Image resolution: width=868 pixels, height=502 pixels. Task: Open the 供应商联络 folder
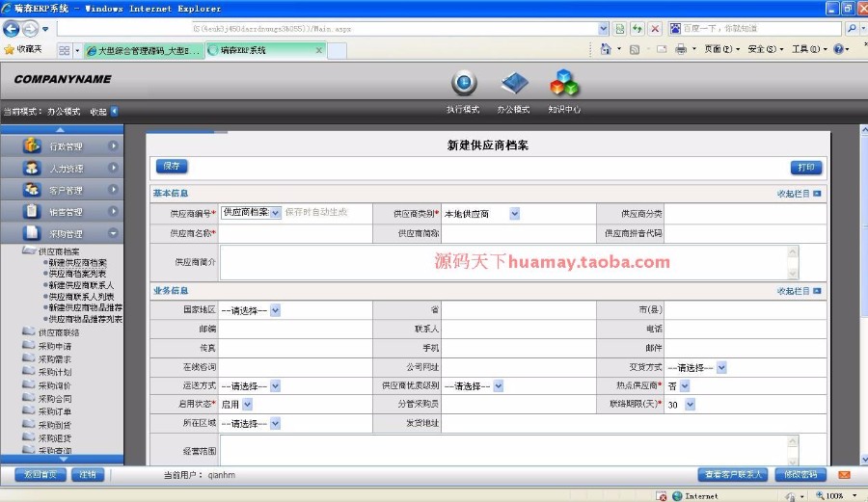click(x=51, y=332)
